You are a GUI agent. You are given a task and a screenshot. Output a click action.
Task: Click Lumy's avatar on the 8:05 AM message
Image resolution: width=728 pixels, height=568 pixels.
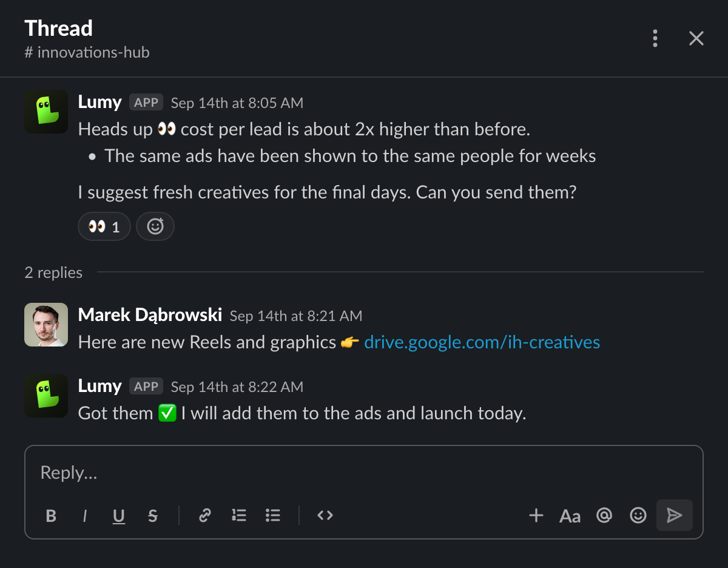coord(46,112)
